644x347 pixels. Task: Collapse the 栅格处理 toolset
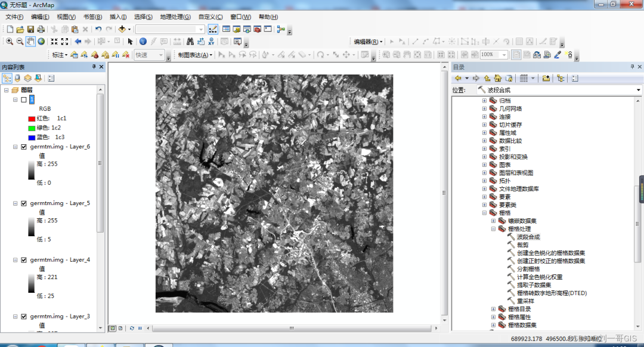(494, 228)
